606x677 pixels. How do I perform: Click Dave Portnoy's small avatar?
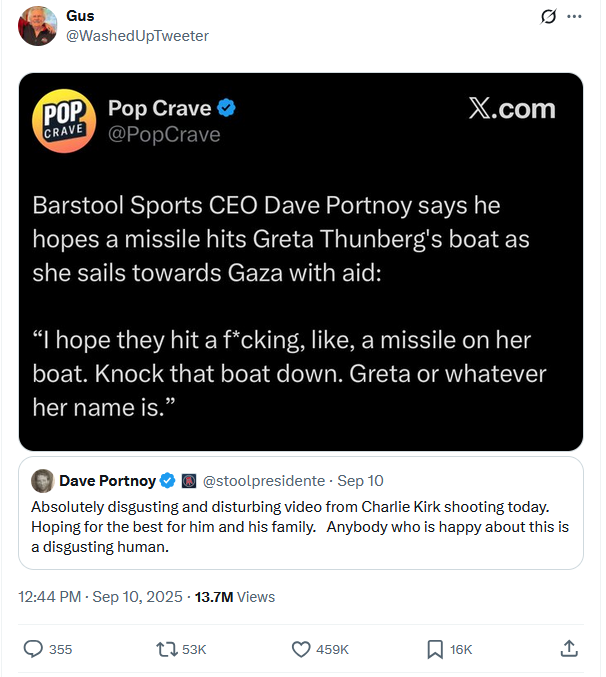(x=43, y=480)
